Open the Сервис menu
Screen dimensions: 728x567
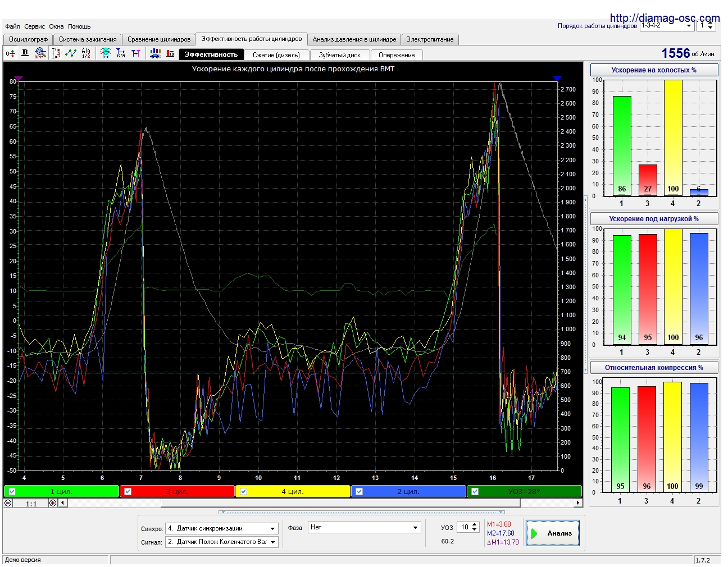pyautogui.click(x=34, y=26)
